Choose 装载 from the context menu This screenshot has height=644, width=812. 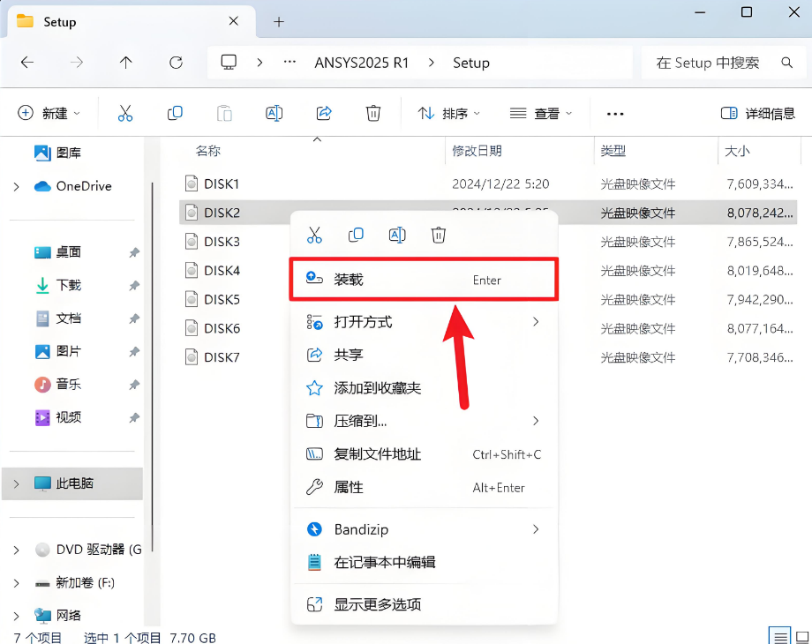pos(424,280)
